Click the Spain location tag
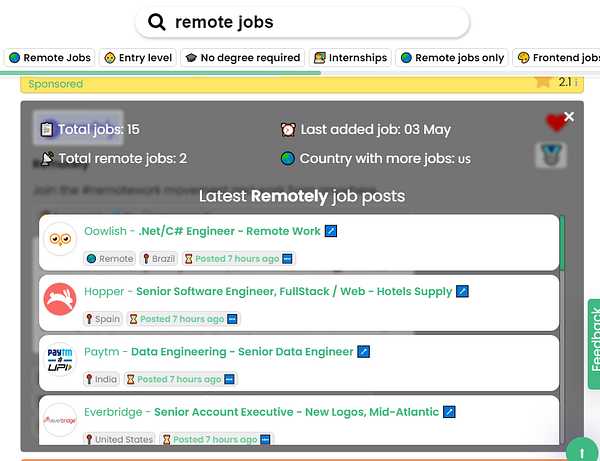Image resolution: width=600 pixels, height=461 pixels. [x=103, y=319]
